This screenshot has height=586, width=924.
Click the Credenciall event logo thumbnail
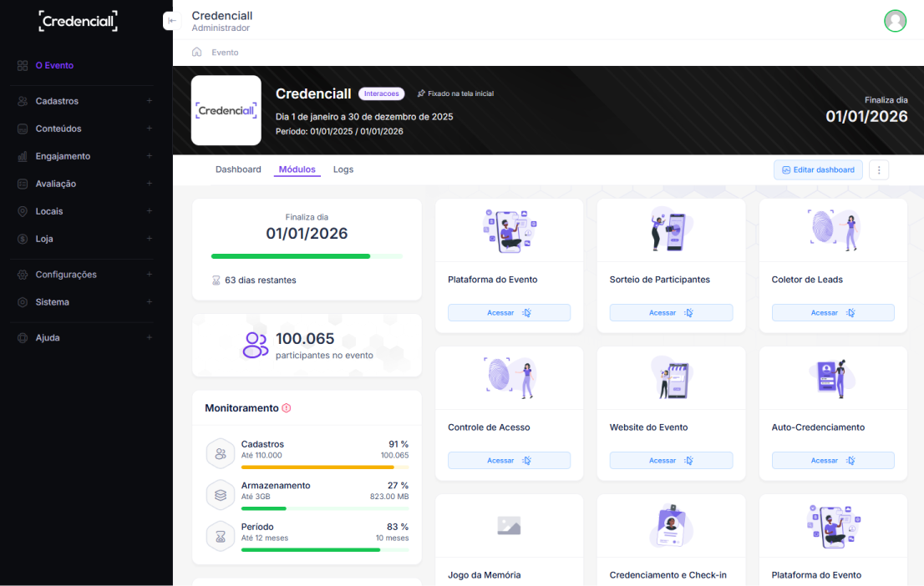click(226, 110)
